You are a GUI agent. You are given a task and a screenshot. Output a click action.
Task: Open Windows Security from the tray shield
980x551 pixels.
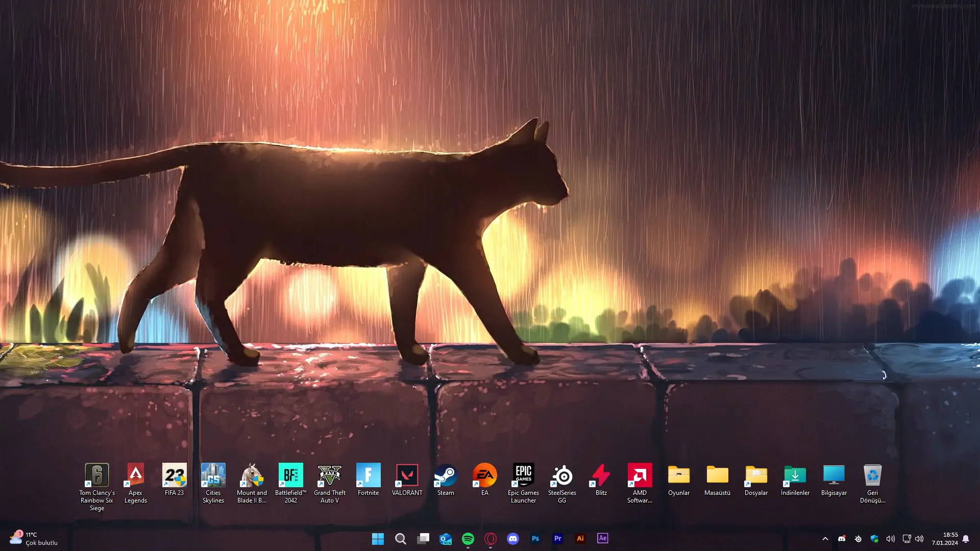point(874,539)
